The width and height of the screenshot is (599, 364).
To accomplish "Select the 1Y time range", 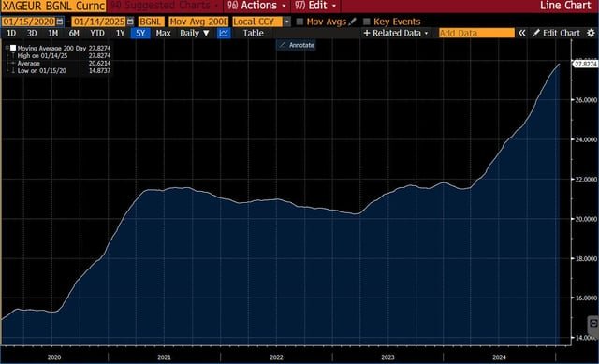I will pyautogui.click(x=121, y=34).
